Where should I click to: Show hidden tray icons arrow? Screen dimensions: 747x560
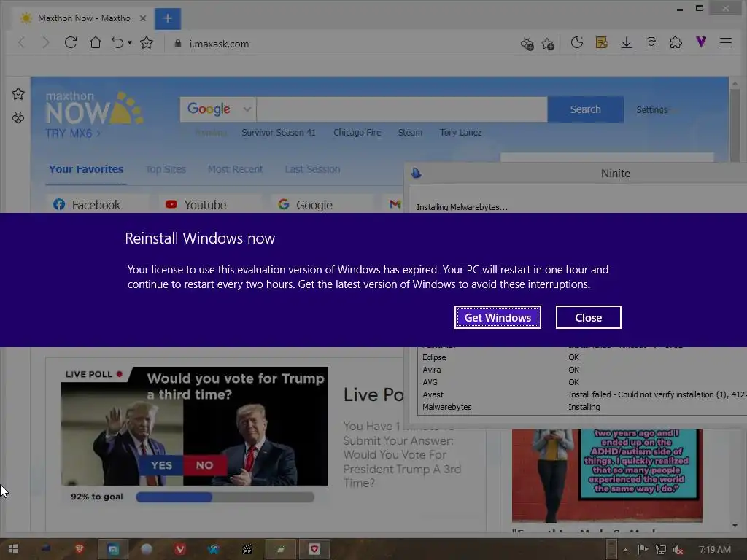click(x=625, y=550)
